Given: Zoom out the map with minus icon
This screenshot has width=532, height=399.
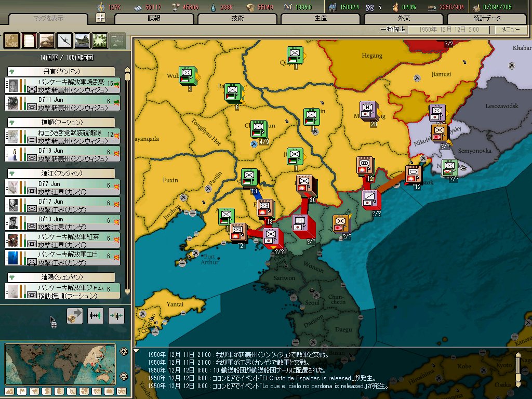Looking at the screenshot, I should [x=124, y=376].
